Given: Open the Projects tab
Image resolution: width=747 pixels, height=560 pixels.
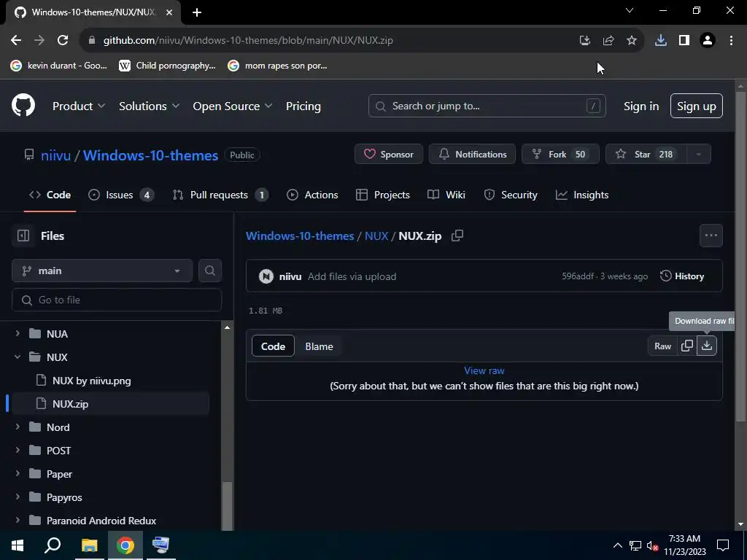Looking at the screenshot, I should click(x=382, y=195).
